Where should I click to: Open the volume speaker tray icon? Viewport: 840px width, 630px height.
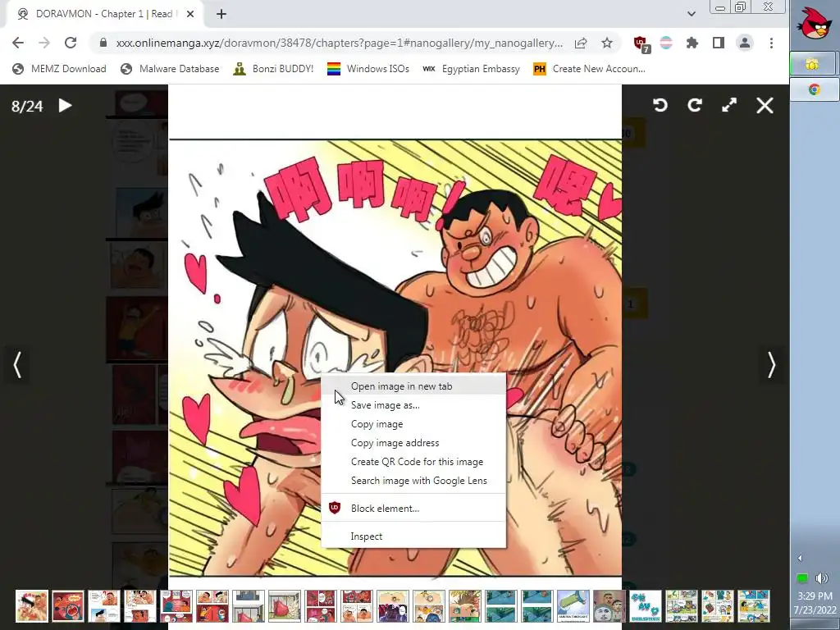click(822, 578)
